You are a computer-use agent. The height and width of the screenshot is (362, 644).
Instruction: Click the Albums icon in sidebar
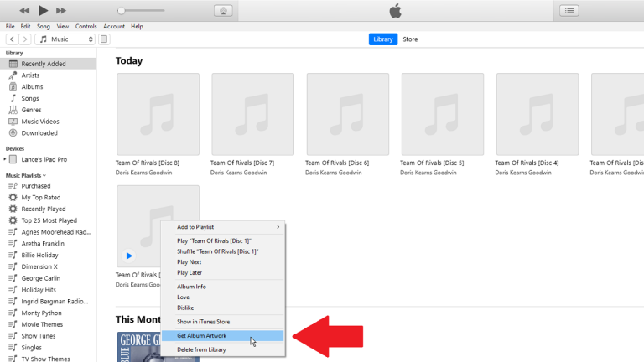pyautogui.click(x=13, y=86)
